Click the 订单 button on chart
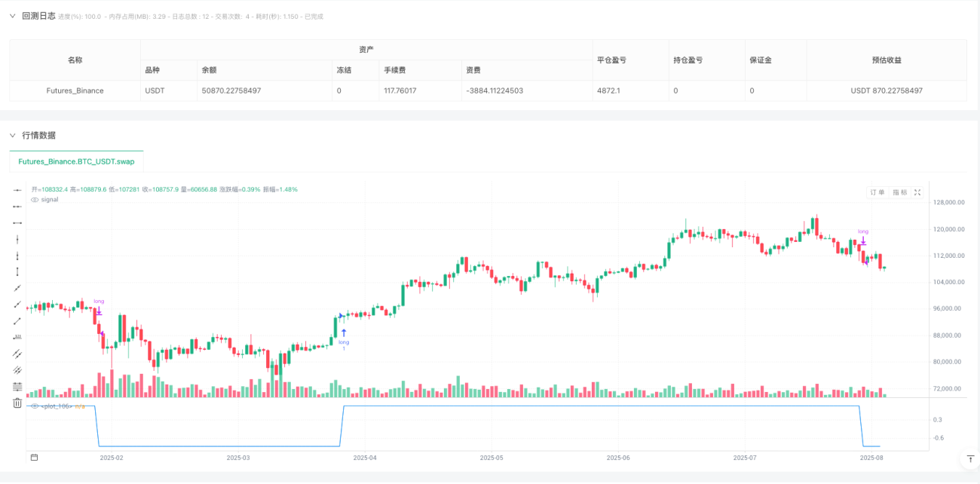Image resolution: width=980 pixels, height=484 pixels. click(x=877, y=192)
